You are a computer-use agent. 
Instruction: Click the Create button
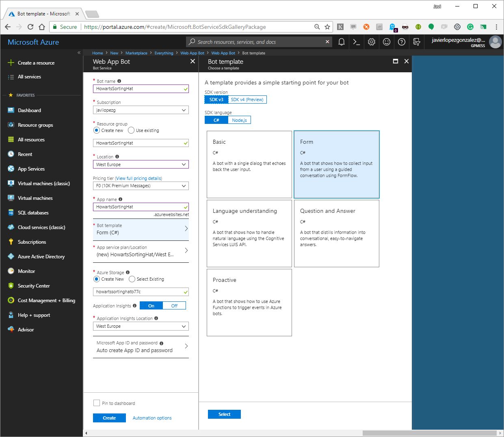click(x=109, y=418)
